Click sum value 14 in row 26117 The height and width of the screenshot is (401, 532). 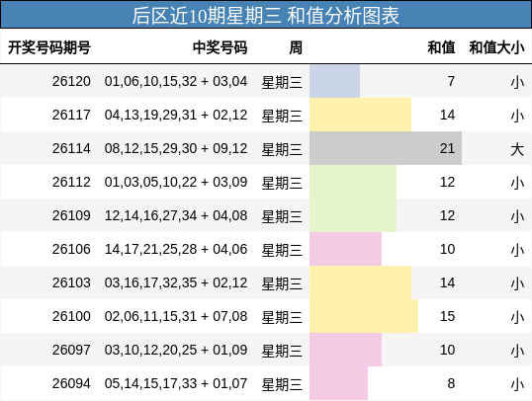[x=447, y=115]
